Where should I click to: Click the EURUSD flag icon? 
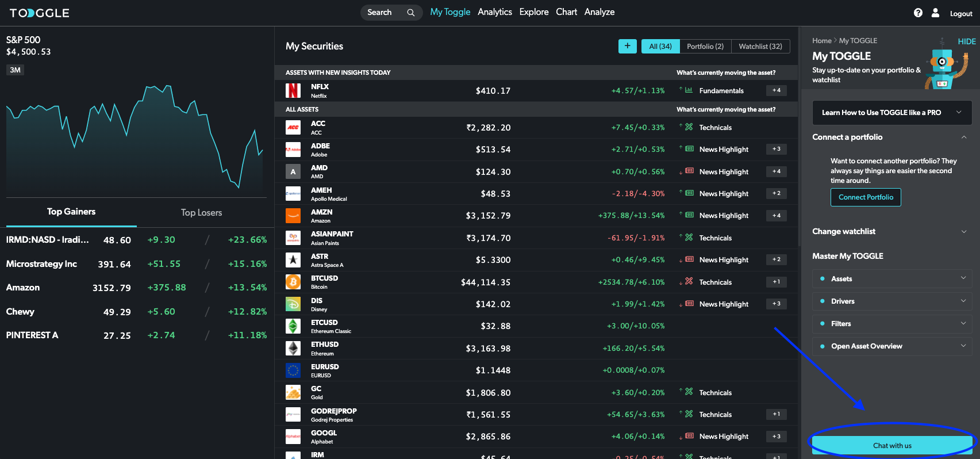coord(293,370)
